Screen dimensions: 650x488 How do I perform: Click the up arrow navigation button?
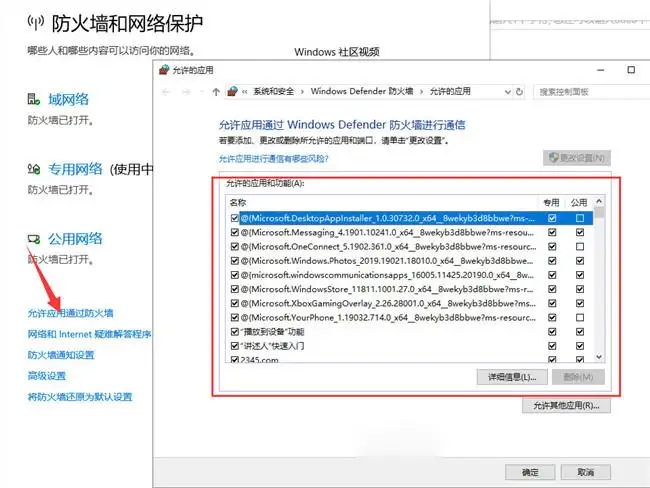(x=216, y=92)
